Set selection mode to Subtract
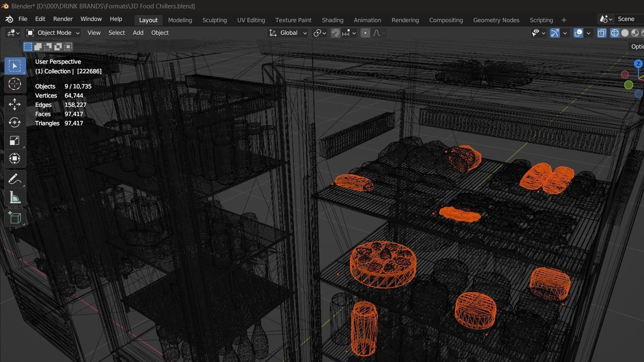The width and height of the screenshot is (644, 362). point(48,47)
